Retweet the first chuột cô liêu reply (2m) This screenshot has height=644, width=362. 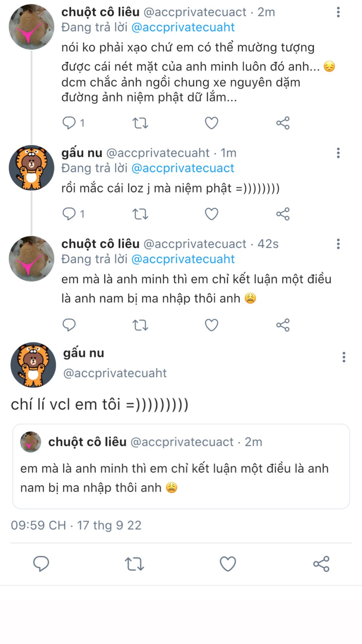[x=140, y=123]
